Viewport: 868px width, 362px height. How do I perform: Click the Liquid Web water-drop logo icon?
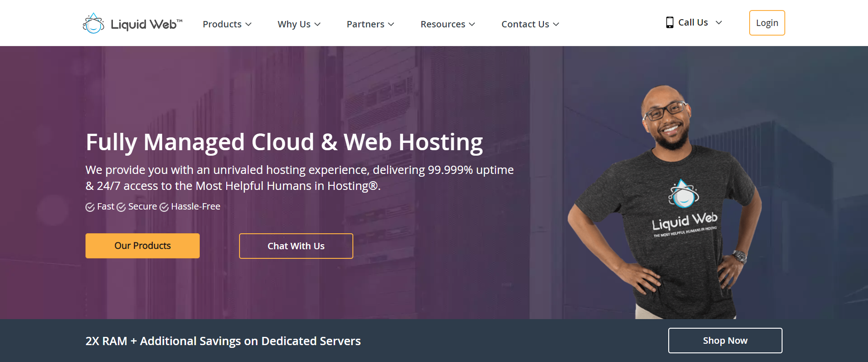pos(93,23)
